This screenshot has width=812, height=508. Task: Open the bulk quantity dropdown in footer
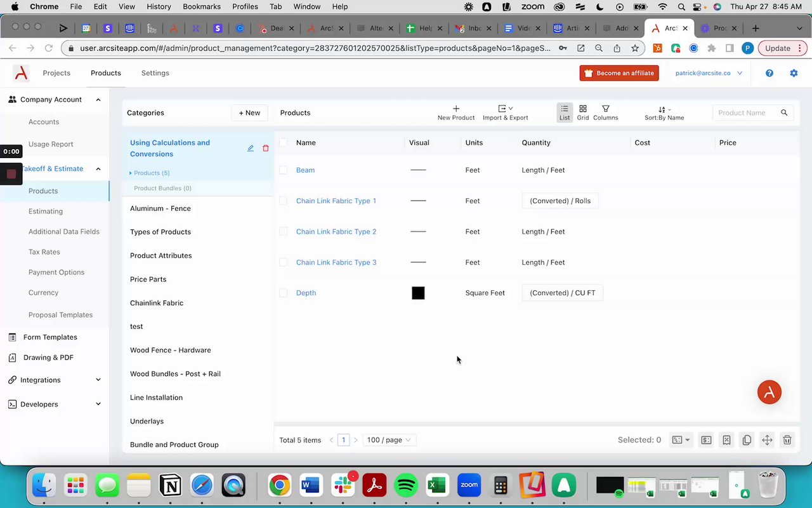click(681, 440)
